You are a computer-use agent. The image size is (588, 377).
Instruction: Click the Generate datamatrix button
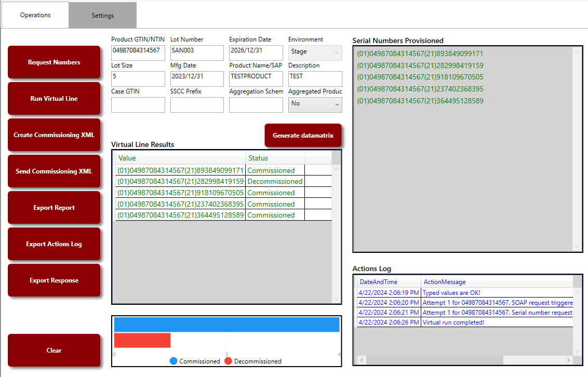[303, 136]
